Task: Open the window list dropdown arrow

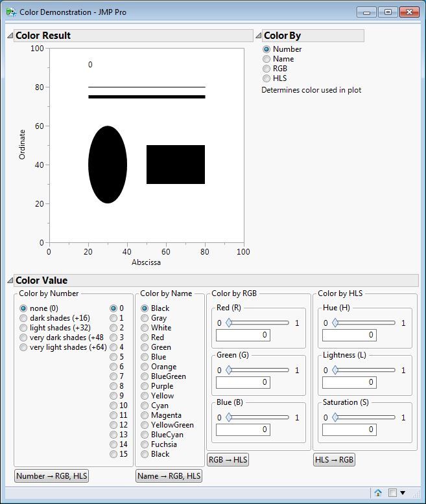Action: point(403,492)
